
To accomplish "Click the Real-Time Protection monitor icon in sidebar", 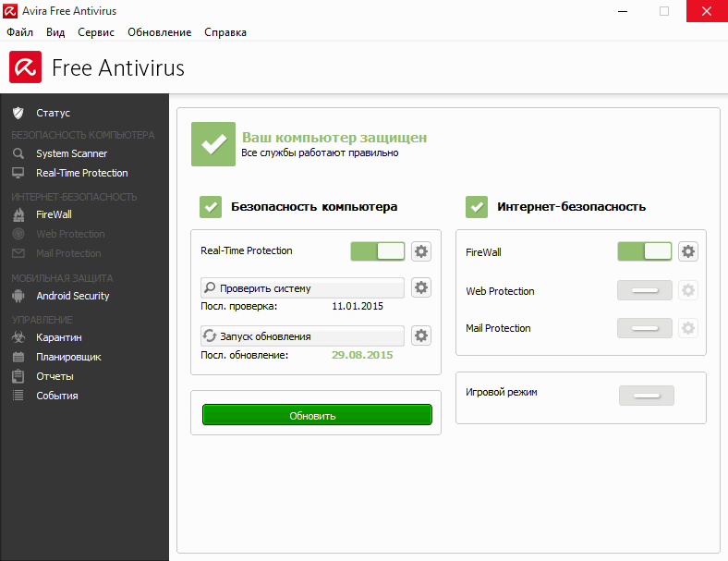I will [x=18, y=173].
